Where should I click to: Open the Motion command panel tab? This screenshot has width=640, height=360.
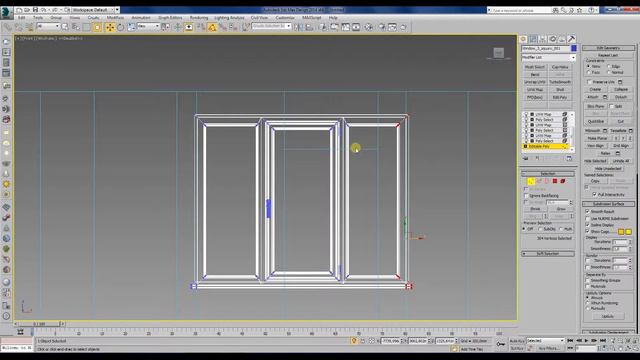click(553, 39)
